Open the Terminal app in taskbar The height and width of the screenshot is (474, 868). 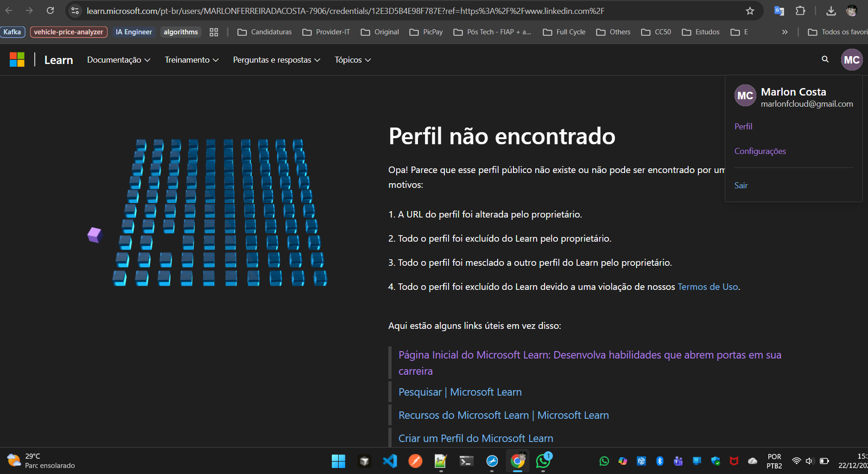pyautogui.click(x=466, y=461)
